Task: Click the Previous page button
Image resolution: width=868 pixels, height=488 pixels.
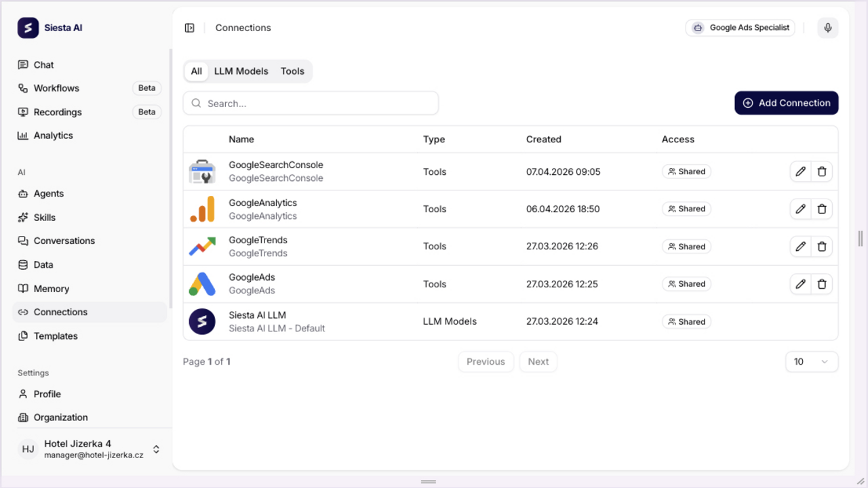Action: pyautogui.click(x=486, y=361)
